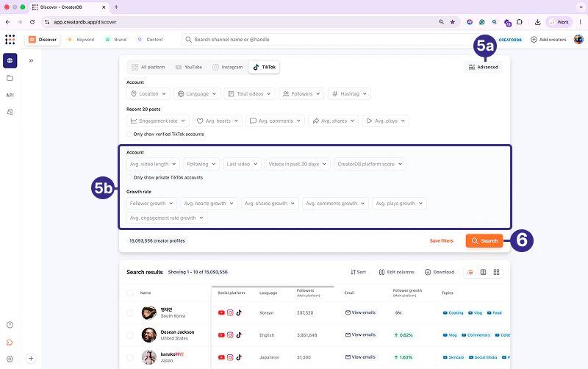Check the Desean Jackson row box

pyautogui.click(x=130, y=335)
